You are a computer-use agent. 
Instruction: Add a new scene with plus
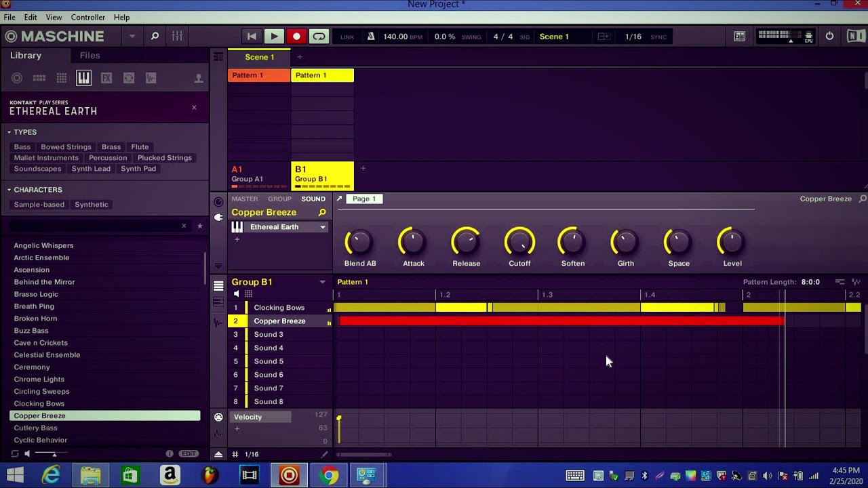pos(299,58)
